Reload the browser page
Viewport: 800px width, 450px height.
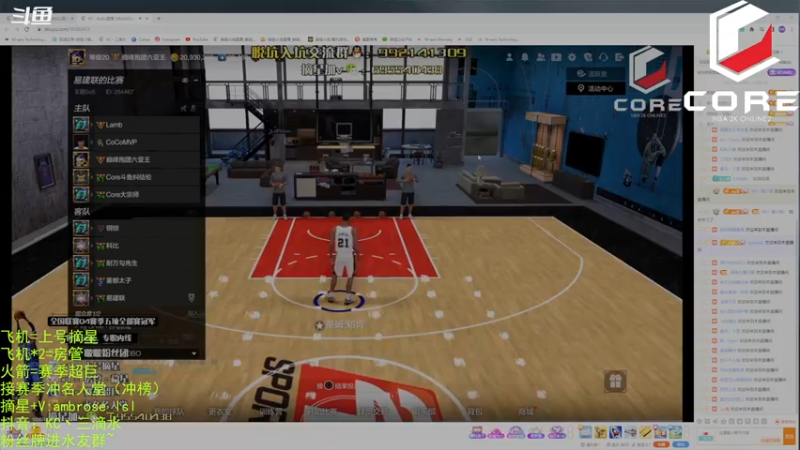[x=28, y=29]
